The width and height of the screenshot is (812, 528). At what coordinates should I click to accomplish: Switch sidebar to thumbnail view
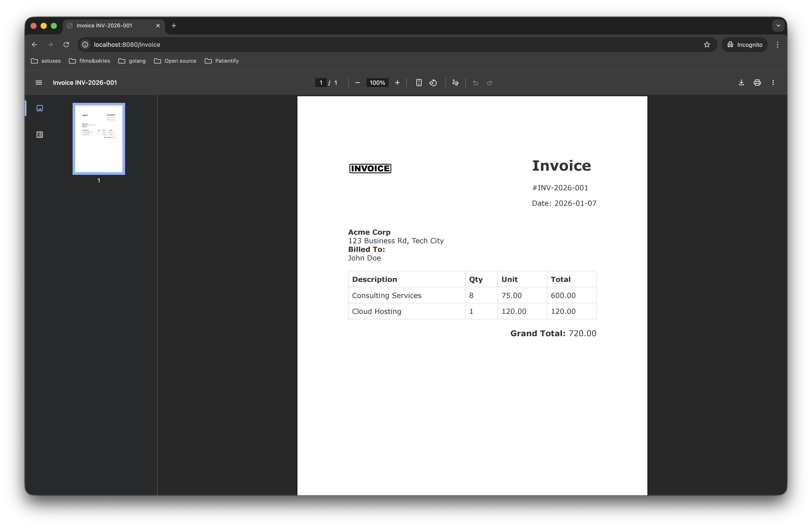(x=39, y=108)
